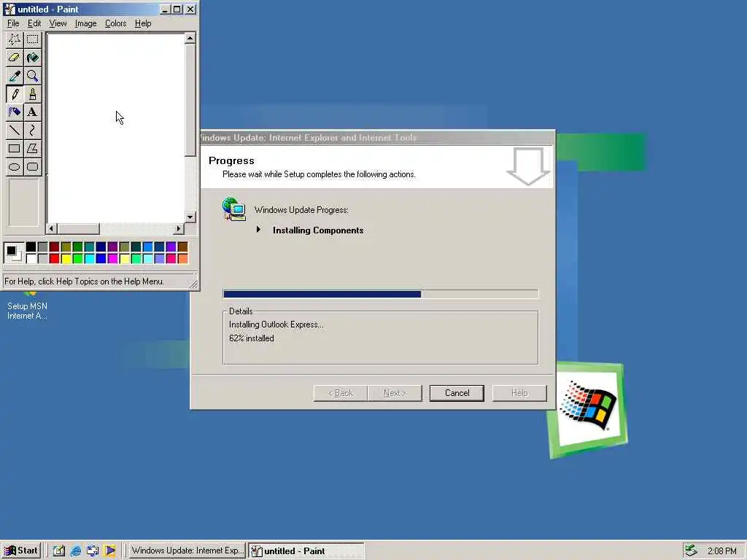This screenshot has width=747, height=560.
Task: Click the Paint title bar app icon
Action: 9,9
